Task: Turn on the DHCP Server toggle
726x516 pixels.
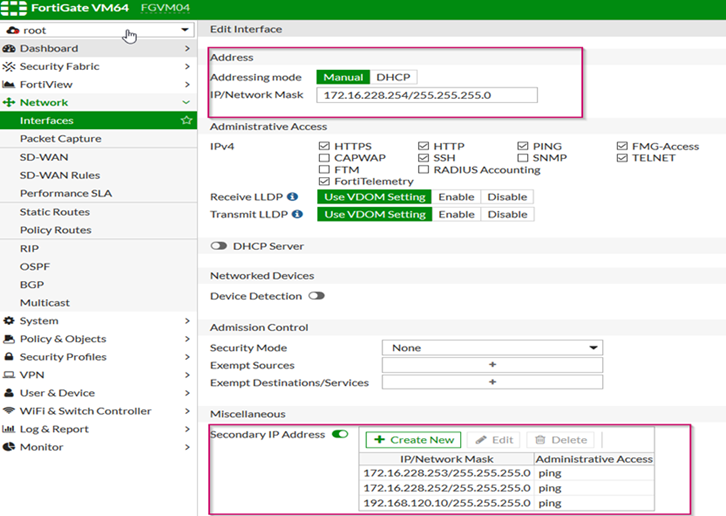Action: pos(218,246)
